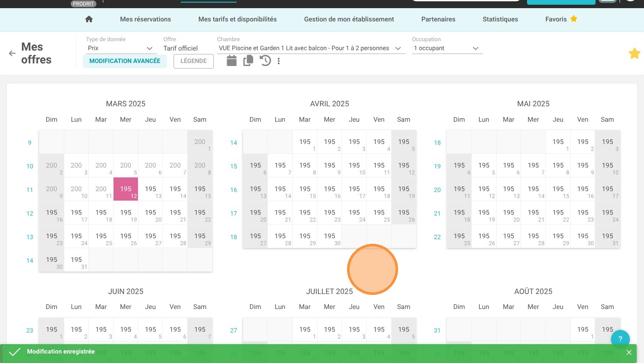The width and height of the screenshot is (644, 363).
Task: Open the Mes réservations menu
Action: (146, 19)
